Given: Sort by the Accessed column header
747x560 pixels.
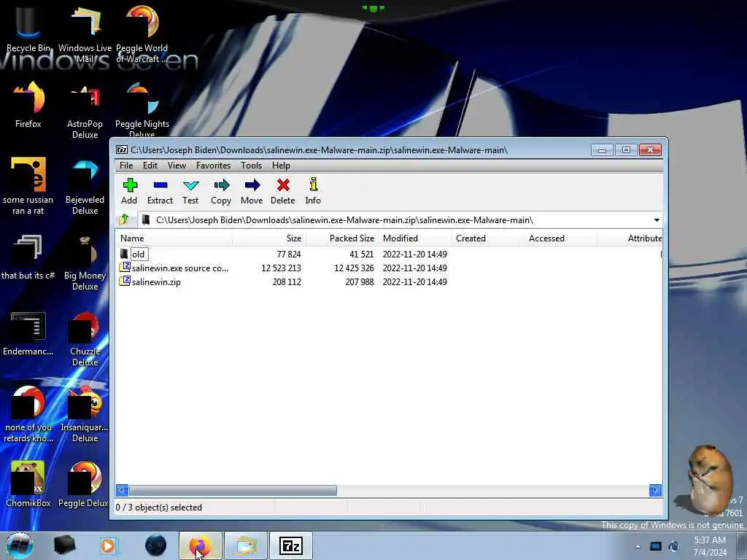Looking at the screenshot, I should [560, 238].
